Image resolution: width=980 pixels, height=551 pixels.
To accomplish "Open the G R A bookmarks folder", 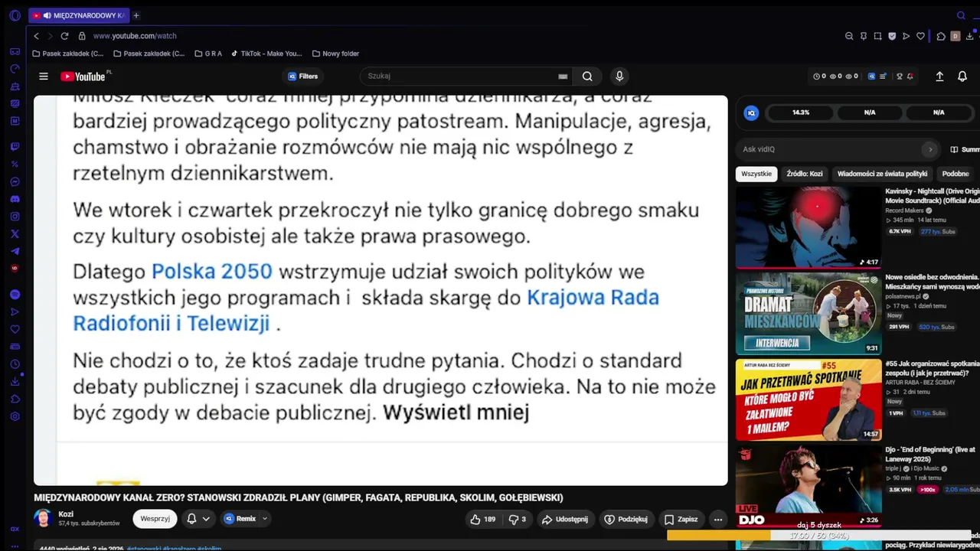I will pyautogui.click(x=208, y=54).
